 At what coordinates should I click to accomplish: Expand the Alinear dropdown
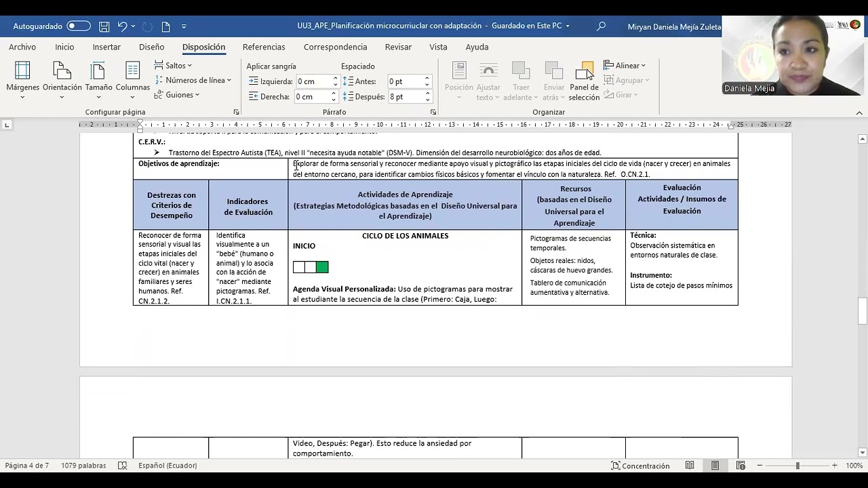point(625,66)
